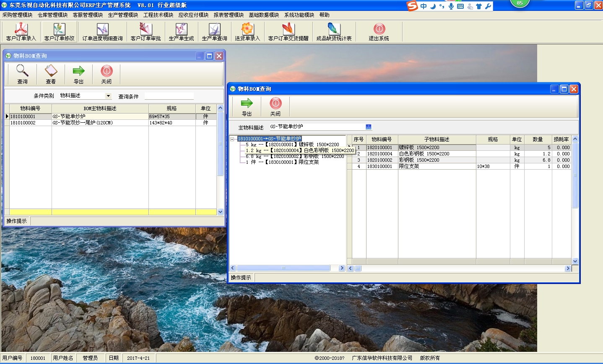Viewport: 603px width, 364px height.
Task: Open Sogou skin shirt icon
Action: (479, 6)
